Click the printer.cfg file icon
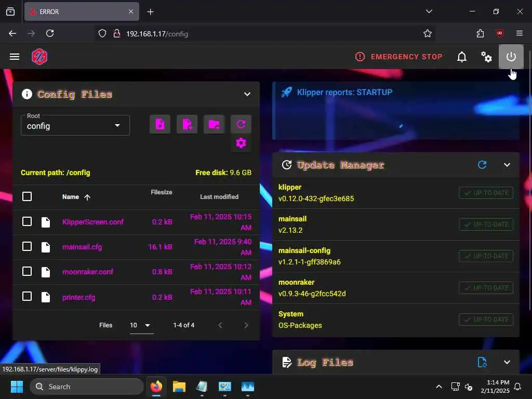532x399 pixels. pos(46,297)
